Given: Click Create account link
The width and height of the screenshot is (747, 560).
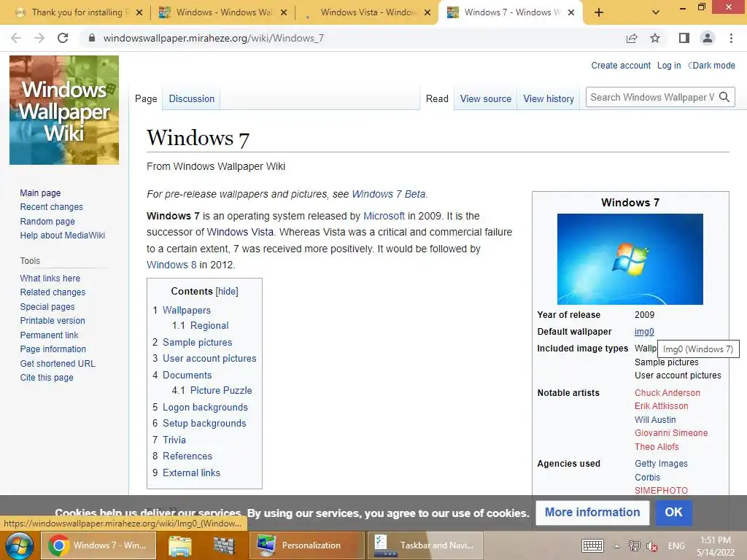Looking at the screenshot, I should coord(621,65).
